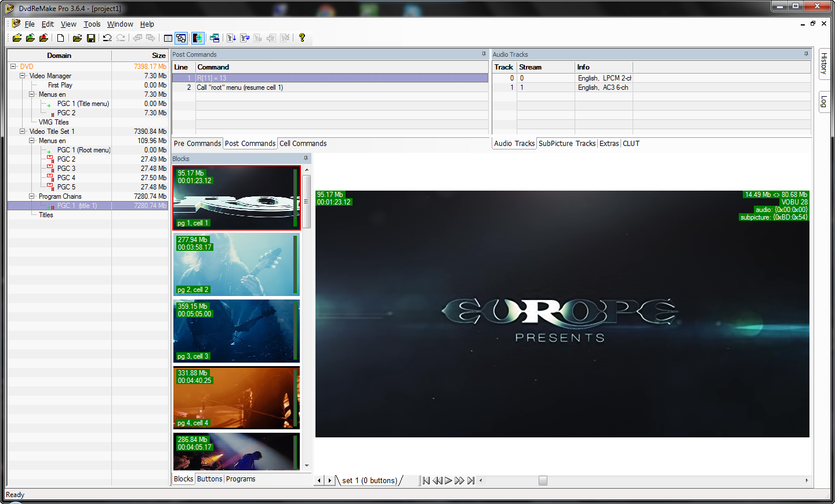Viewport: 835px width, 504px height.
Task: Select the pg 2, cell 2 thumbnail
Action: (236, 264)
